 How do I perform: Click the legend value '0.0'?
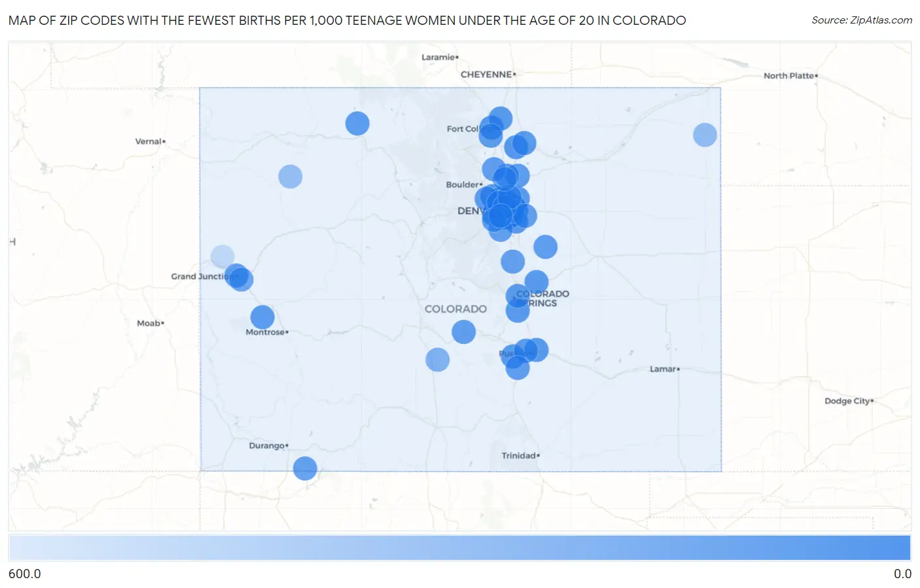902,574
